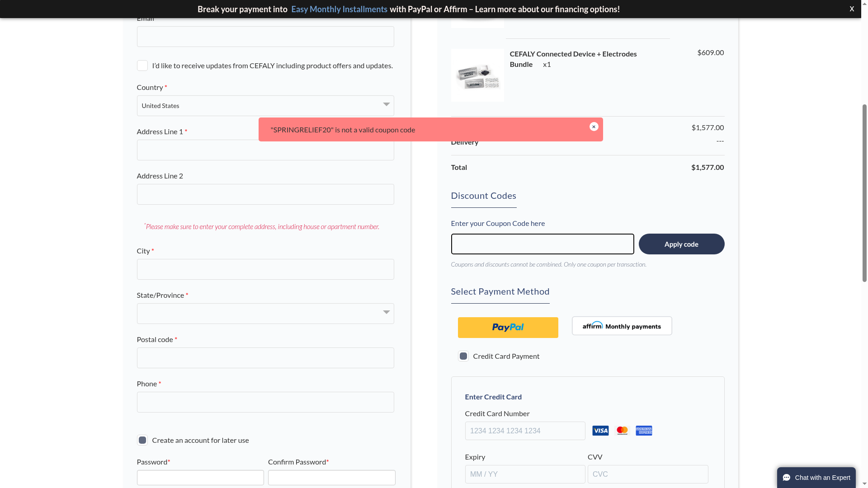Click the Country dropdown arrow

[x=386, y=104]
